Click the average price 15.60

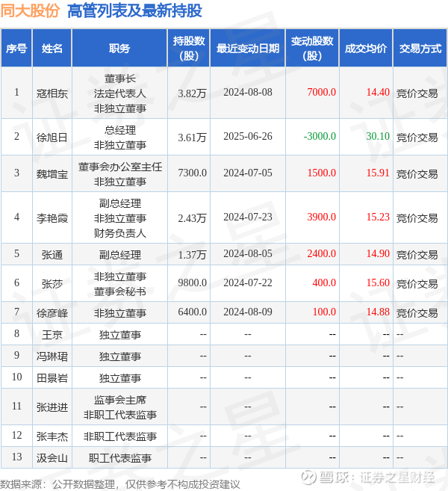point(378,282)
